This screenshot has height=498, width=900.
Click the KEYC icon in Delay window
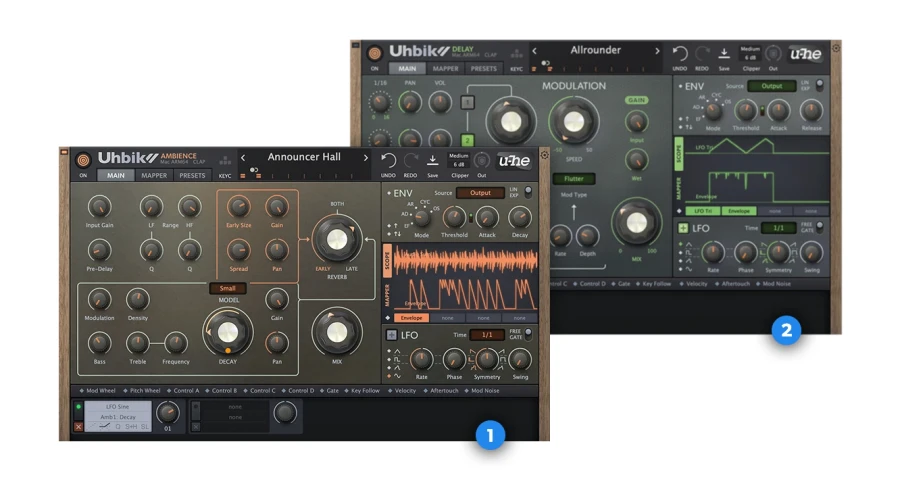tap(517, 53)
